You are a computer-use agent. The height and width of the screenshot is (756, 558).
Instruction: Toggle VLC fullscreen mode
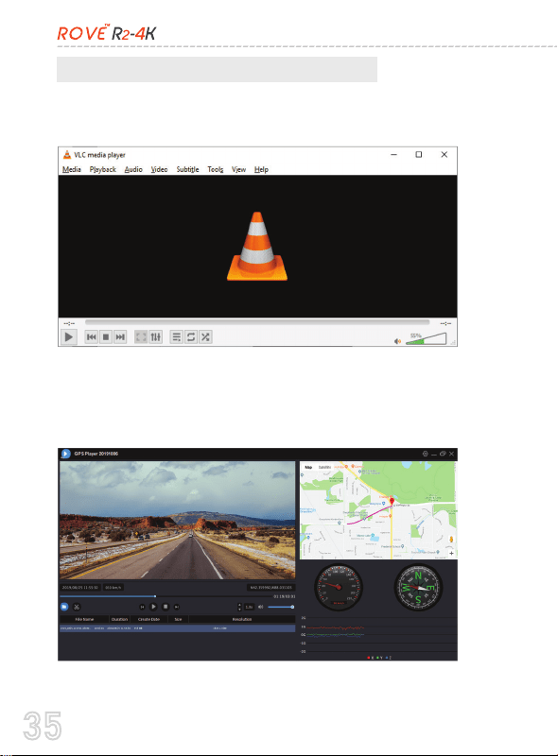click(x=141, y=337)
